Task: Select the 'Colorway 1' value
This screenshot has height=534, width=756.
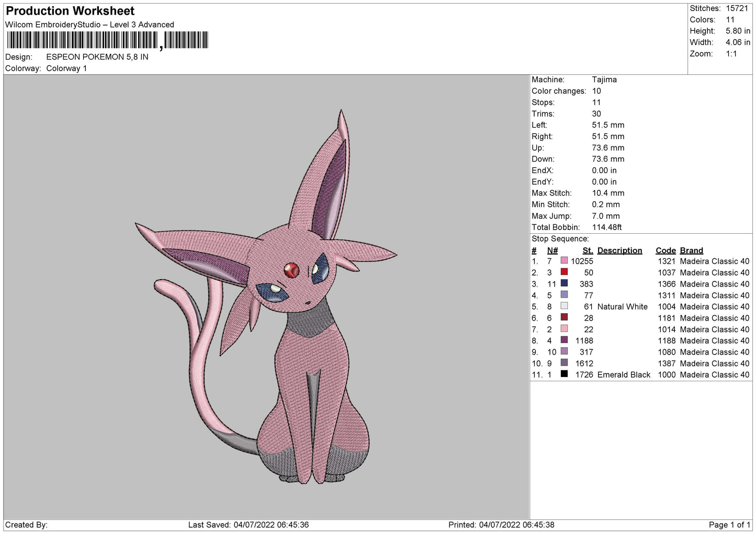Action: pos(66,69)
